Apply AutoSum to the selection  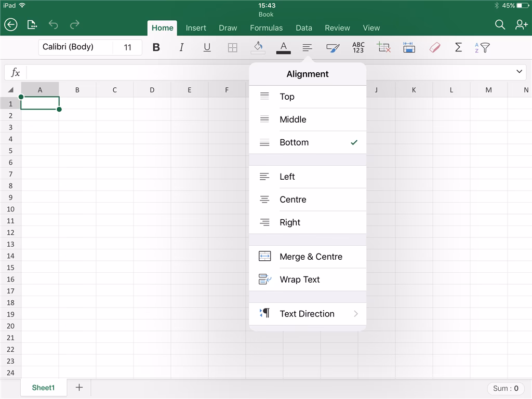coord(458,47)
